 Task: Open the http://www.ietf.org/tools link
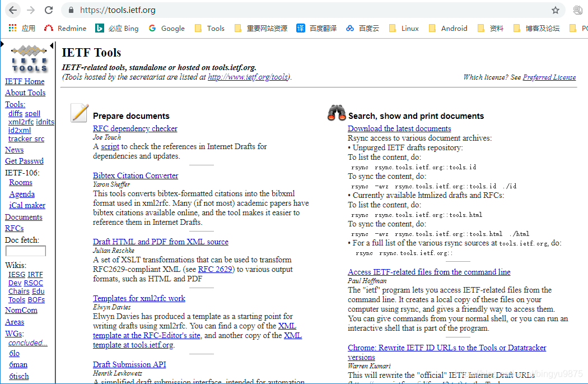point(248,77)
